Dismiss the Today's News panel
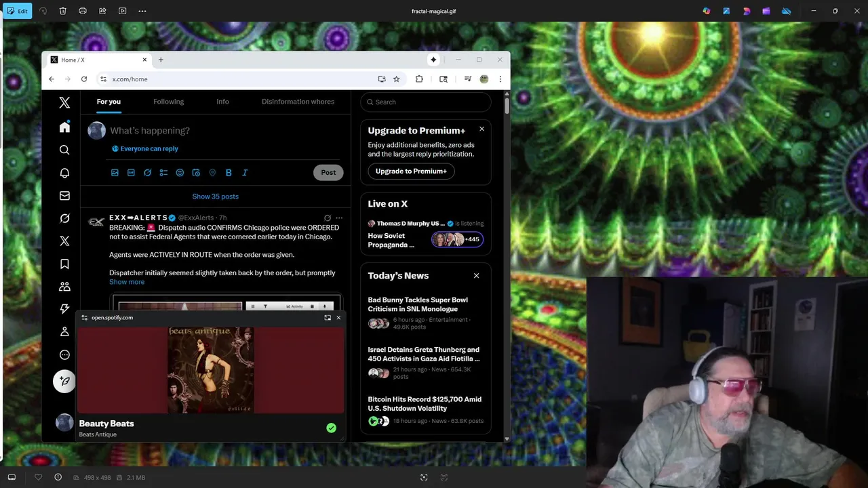 (x=476, y=276)
